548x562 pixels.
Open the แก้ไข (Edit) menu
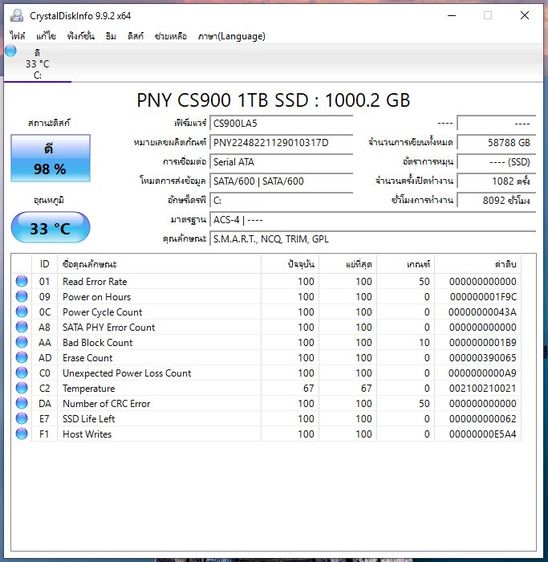click(46, 36)
